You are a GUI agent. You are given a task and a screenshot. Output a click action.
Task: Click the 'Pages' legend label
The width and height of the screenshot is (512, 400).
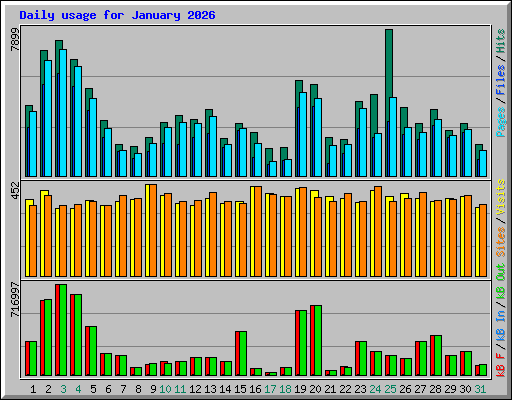coord(500,122)
